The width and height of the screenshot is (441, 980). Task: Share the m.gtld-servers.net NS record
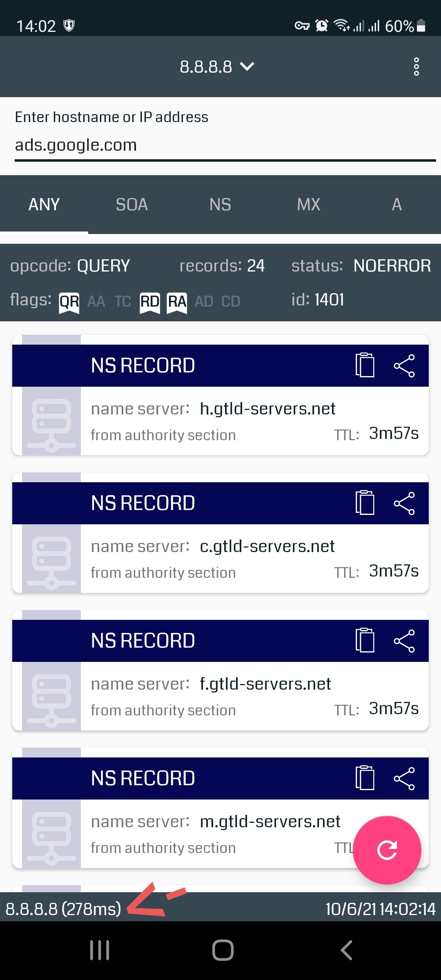click(x=404, y=778)
